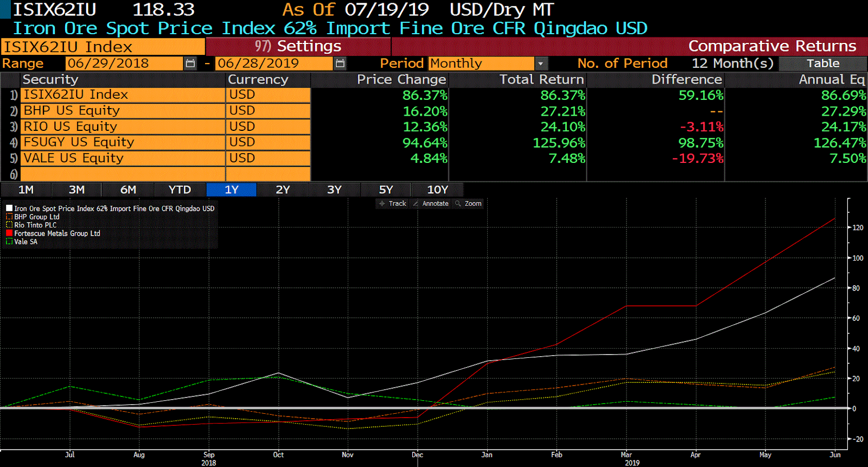Image resolution: width=868 pixels, height=467 pixels.
Task: Sort by Total Return column header
Action: tap(541, 79)
